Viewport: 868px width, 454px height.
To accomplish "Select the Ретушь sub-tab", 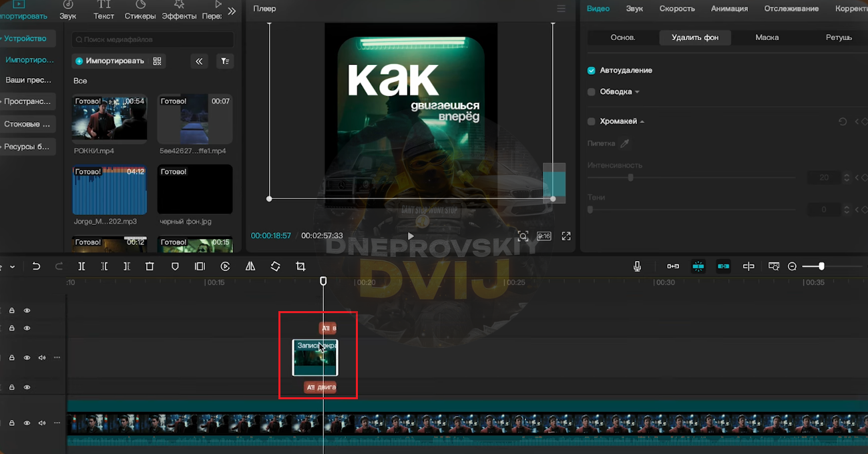I will point(839,37).
